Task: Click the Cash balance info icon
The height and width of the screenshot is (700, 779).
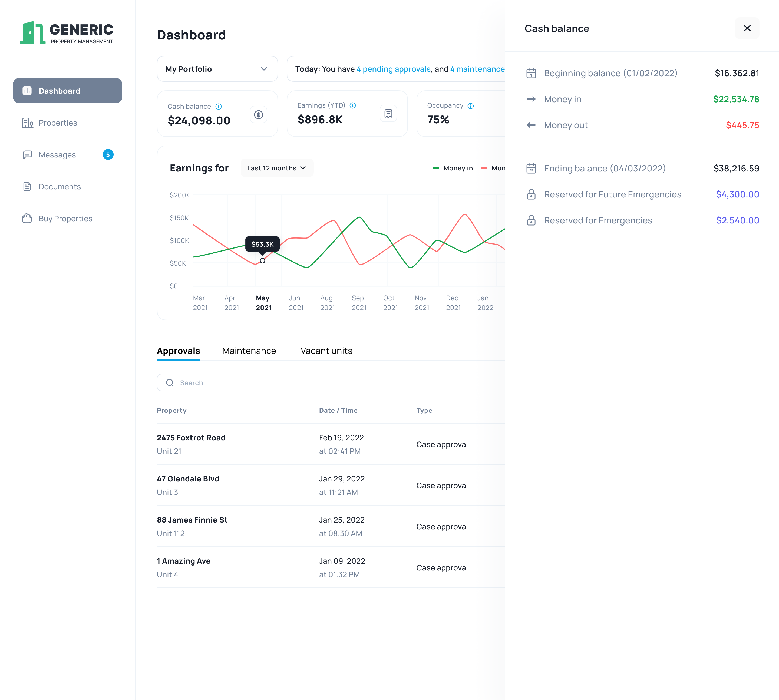Action: (219, 107)
